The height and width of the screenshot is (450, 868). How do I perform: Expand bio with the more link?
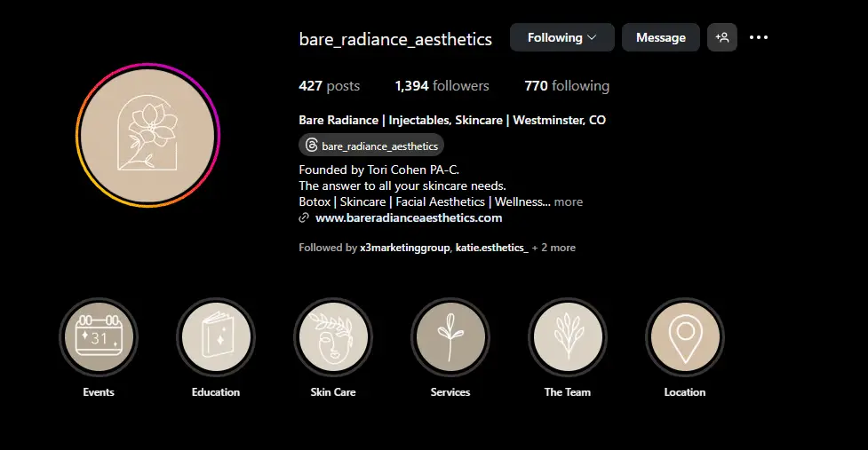(569, 201)
